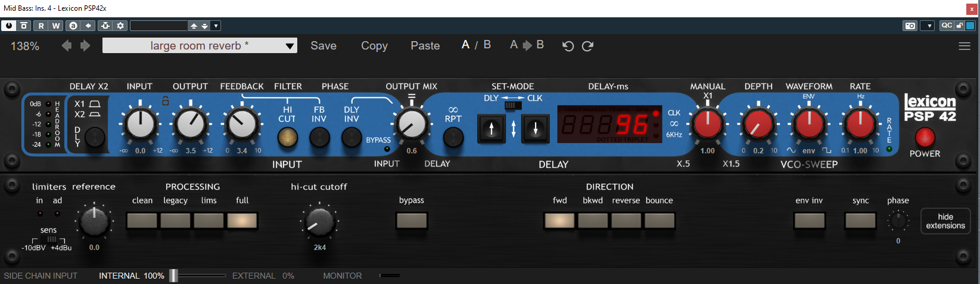980x284 pixels.
Task: Click the WAVEFORM red knob
Action: pos(809,124)
